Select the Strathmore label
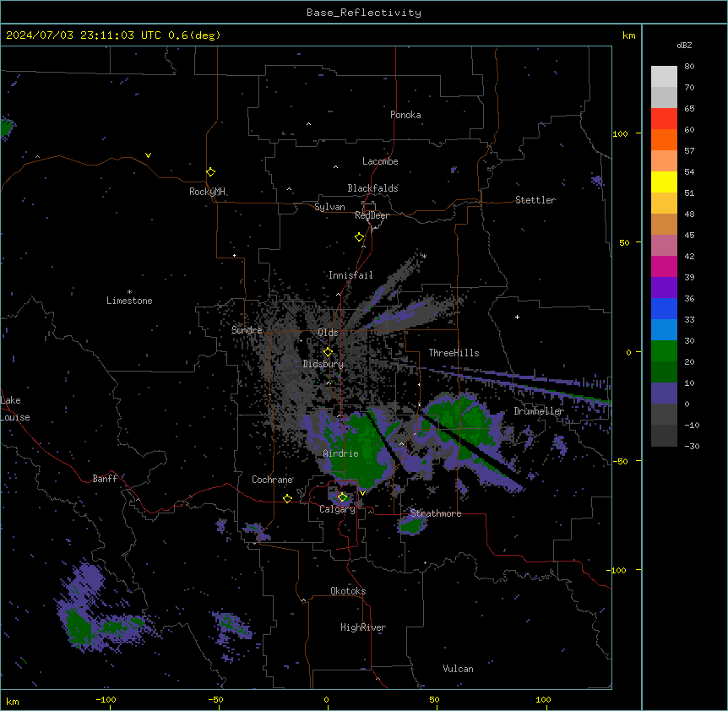 [x=436, y=513]
